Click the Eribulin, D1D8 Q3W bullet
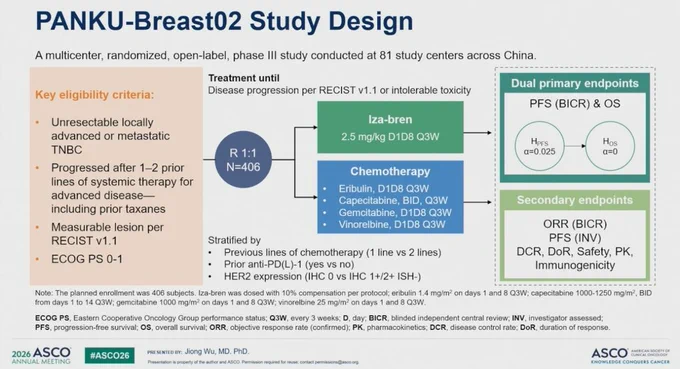680x369 pixels. pos(384,189)
